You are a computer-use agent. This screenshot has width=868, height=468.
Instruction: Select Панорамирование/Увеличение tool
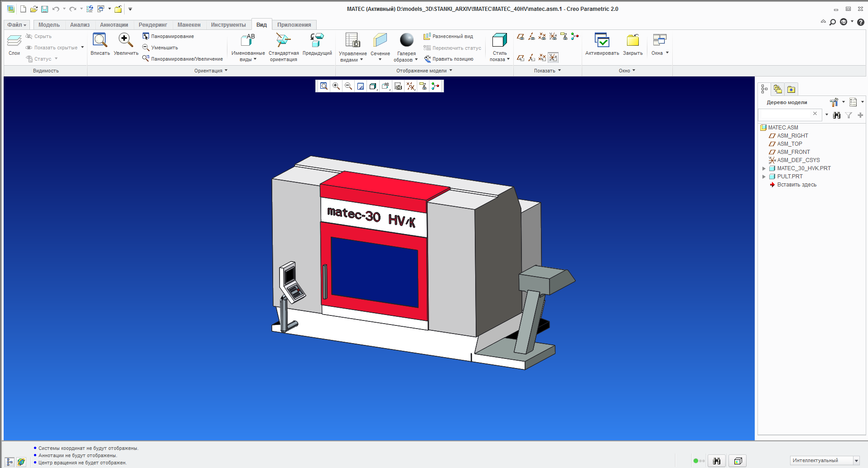[183, 59]
